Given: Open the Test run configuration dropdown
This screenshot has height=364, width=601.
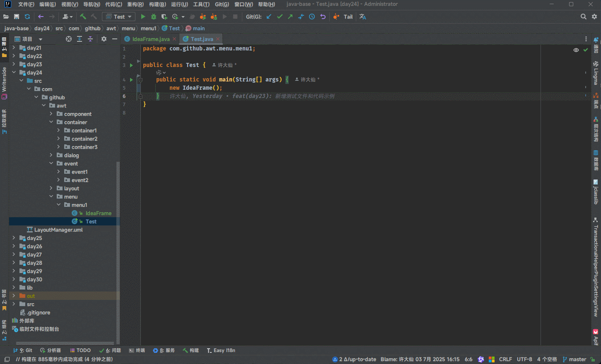Looking at the screenshot, I should (x=119, y=17).
